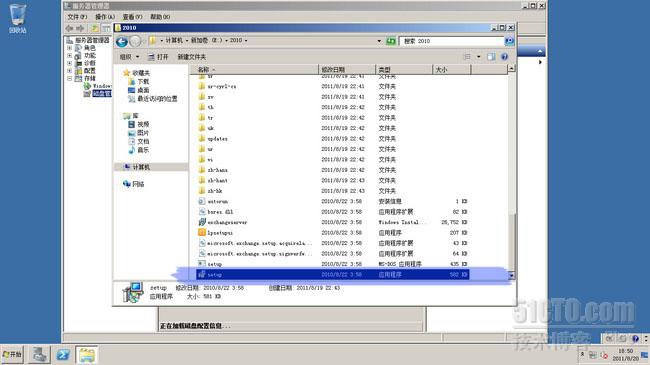Select the highlighted setup application, 582 KB

tap(333, 275)
